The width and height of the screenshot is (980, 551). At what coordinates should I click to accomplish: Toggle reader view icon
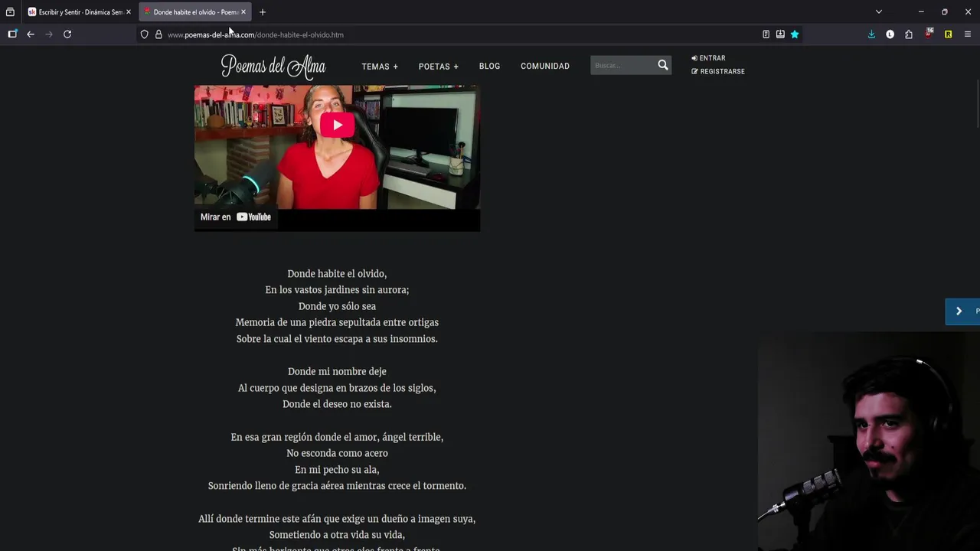(x=766, y=34)
